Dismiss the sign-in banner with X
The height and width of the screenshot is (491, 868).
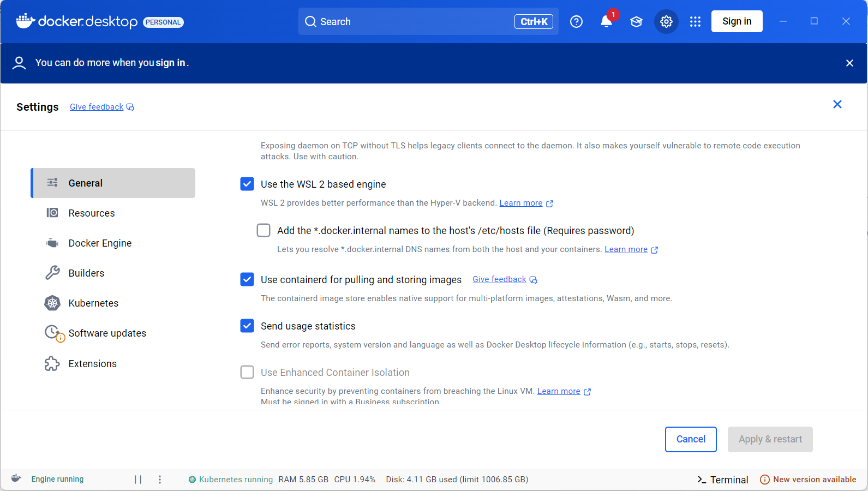849,63
